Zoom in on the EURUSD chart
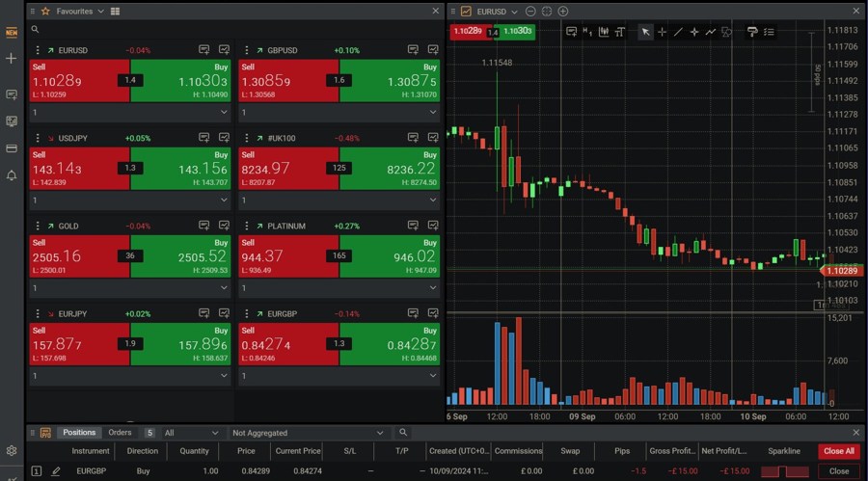This screenshot has width=868, height=481. (563, 12)
